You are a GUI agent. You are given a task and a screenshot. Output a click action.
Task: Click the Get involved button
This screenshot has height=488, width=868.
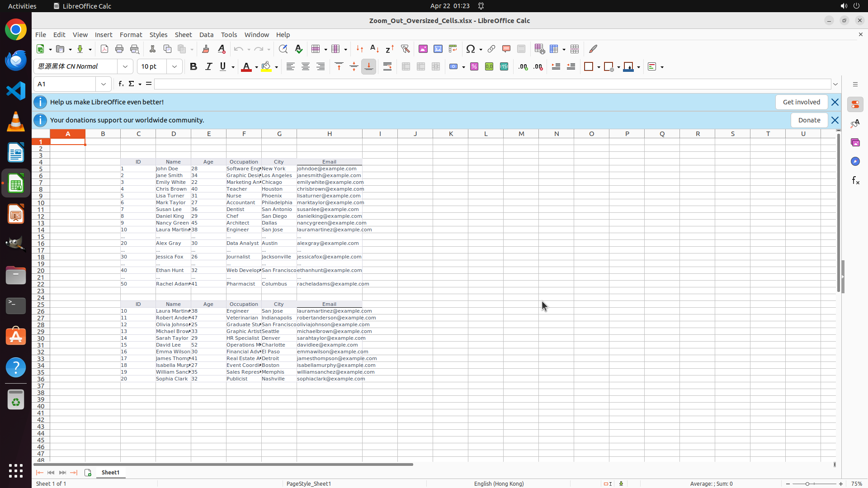[801, 102]
